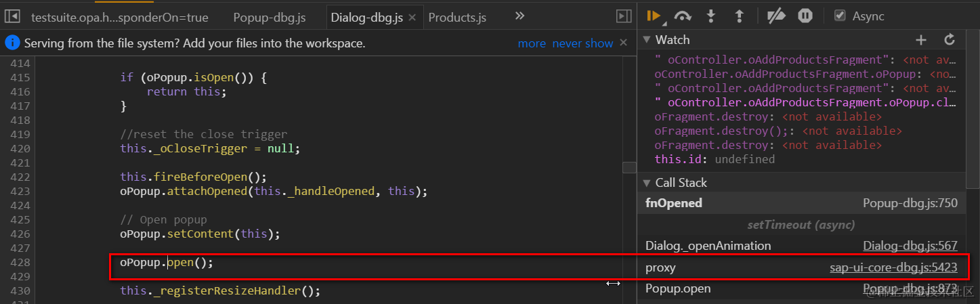Collapse the Watch section
This screenshot has width=980, height=304.
(647, 40)
